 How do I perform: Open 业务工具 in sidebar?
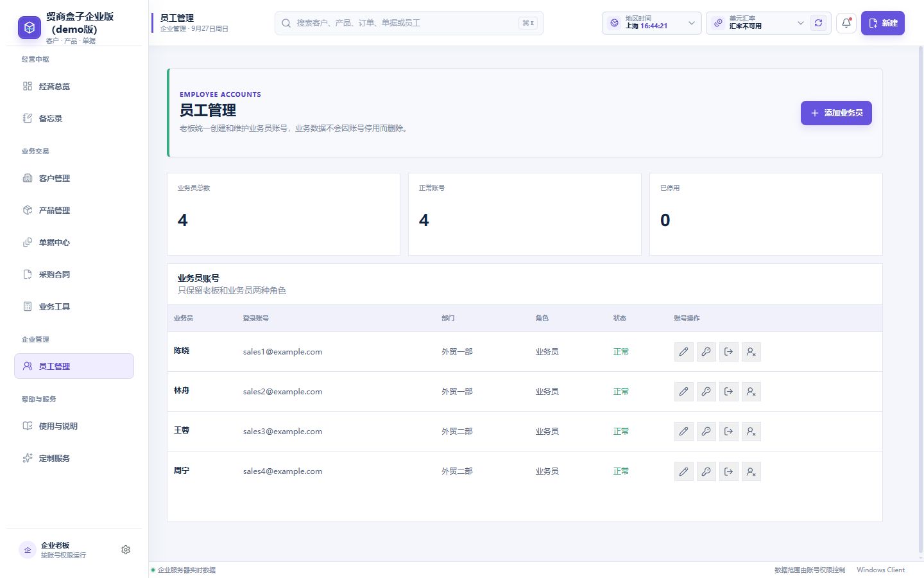(x=74, y=306)
